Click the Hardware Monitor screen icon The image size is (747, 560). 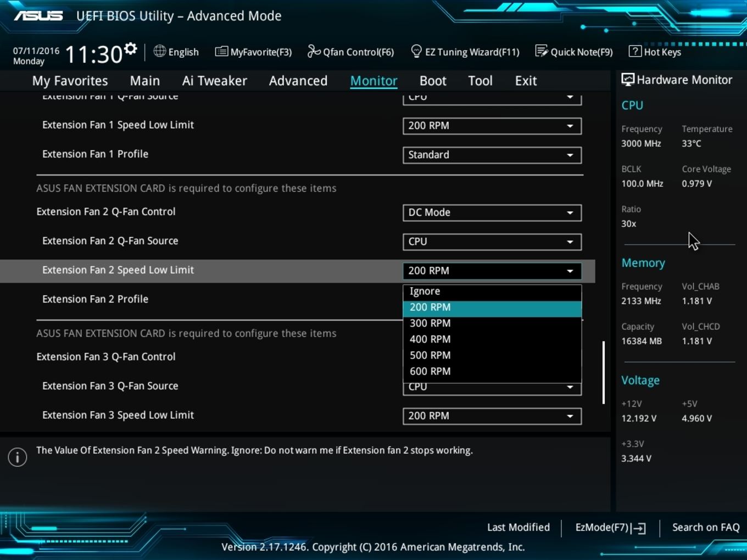(627, 80)
